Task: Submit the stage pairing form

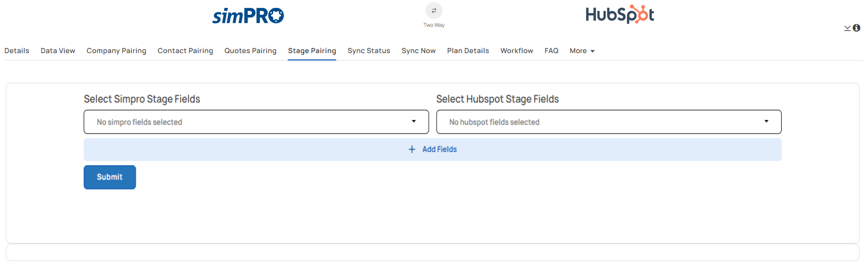Action: click(x=110, y=177)
